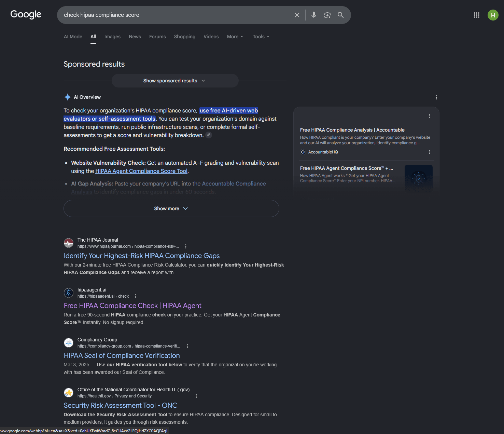Open HIPAA Seal of Compliance Verification result
504x434 pixels.
pyautogui.click(x=122, y=356)
